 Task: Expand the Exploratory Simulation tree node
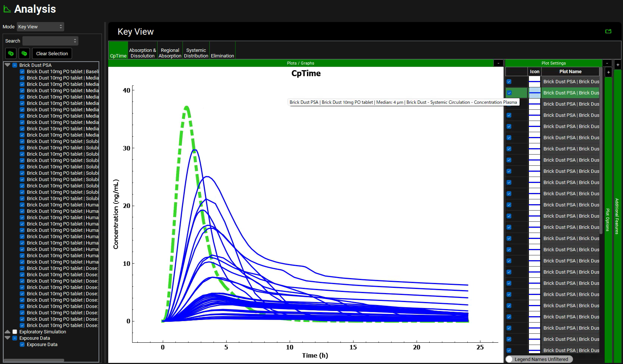[x=7, y=332]
